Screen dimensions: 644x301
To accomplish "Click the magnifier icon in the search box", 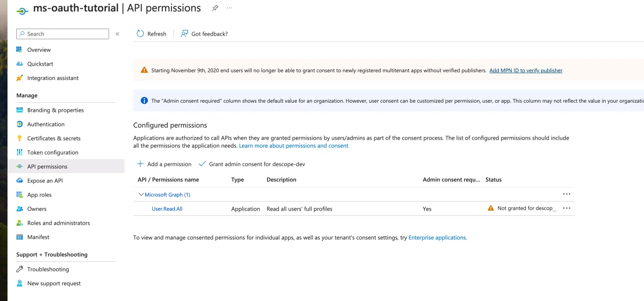I will pos(22,34).
